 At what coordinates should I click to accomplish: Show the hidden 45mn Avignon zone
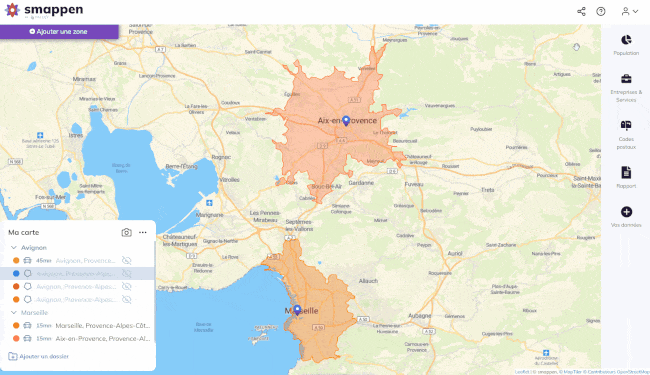(126, 261)
